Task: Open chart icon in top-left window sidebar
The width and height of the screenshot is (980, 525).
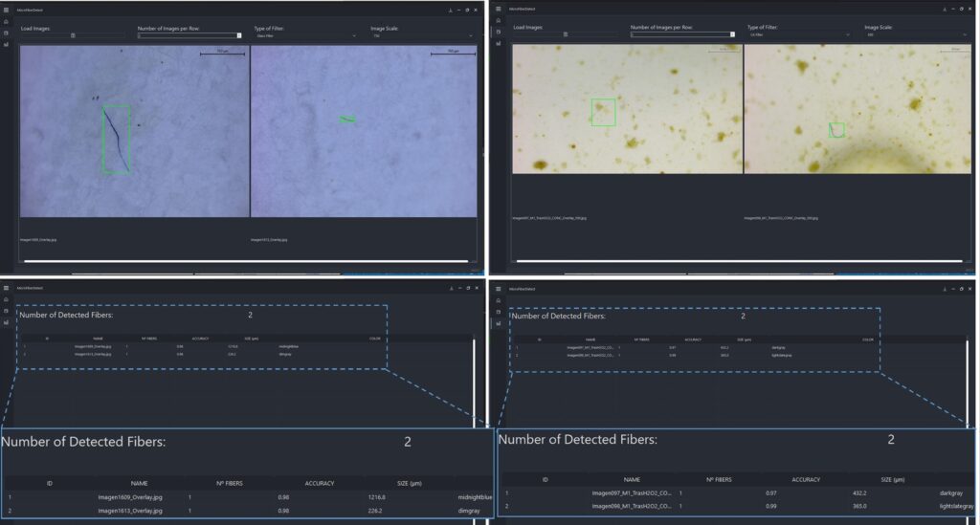Action: pyautogui.click(x=6, y=44)
